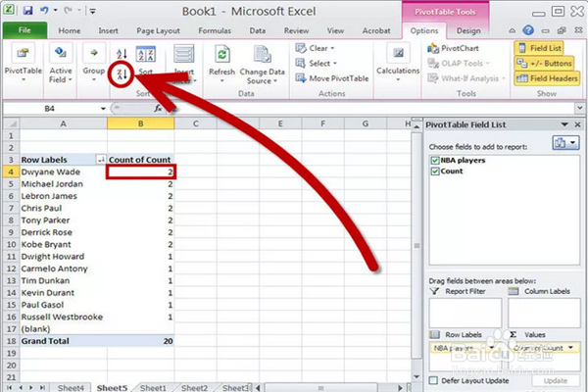This screenshot has height=392, width=588.
Task: Open the Field List pane options arrow
Action: click(x=564, y=124)
